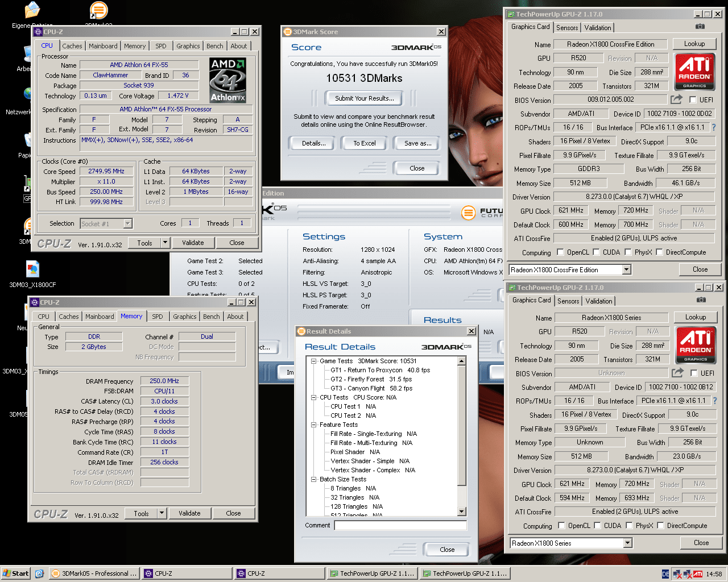Collapse CPU Tests tree node in Result Details
The image size is (728, 582).
point(313,397)
